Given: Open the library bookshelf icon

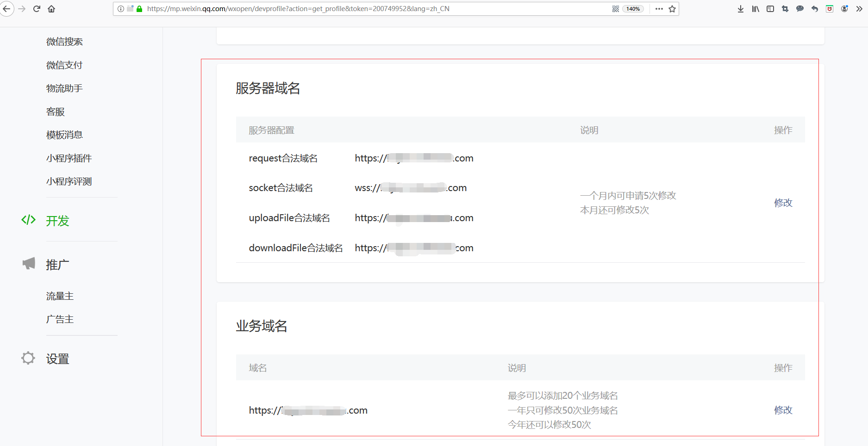Looking at the screenshot, I should (756, 9).
